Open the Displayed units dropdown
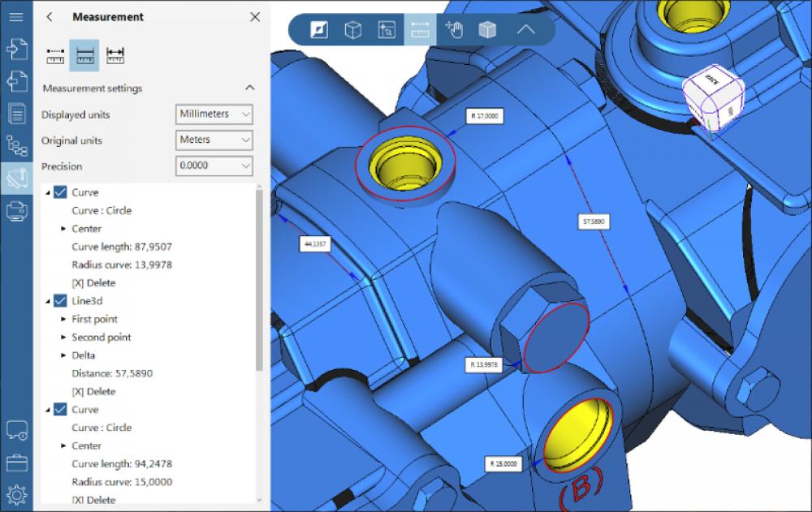Screen dimensions: 812x512 pyautogui.click(x=214, y=114)
